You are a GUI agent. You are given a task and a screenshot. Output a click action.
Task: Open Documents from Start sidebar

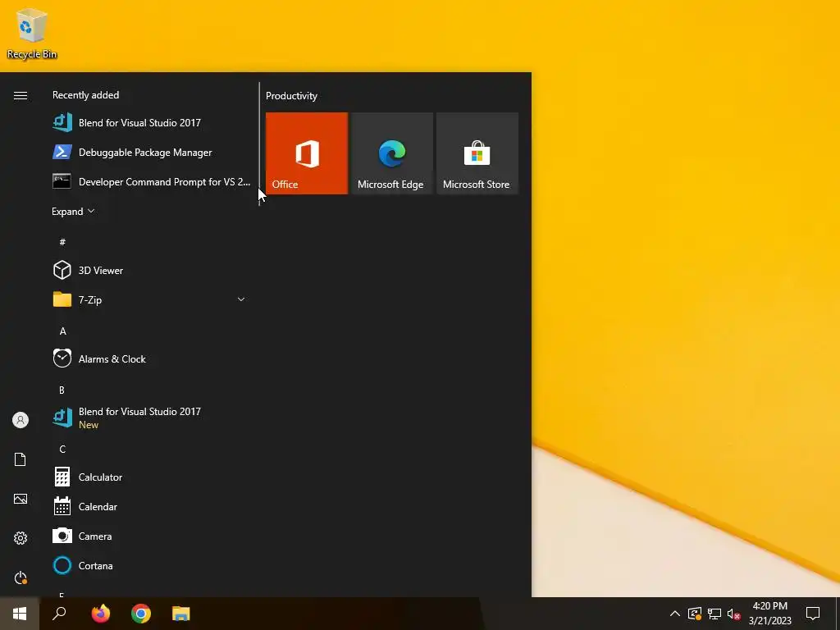tap(21, 459)
